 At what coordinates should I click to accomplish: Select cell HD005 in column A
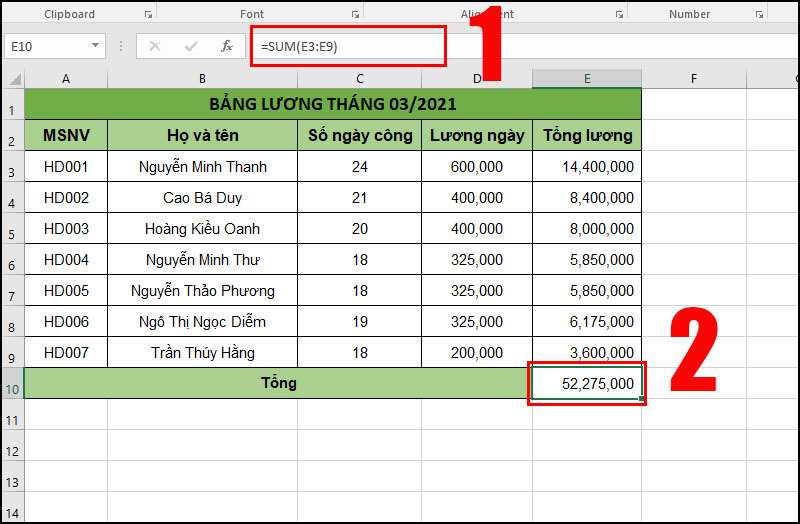click(66, 291)
